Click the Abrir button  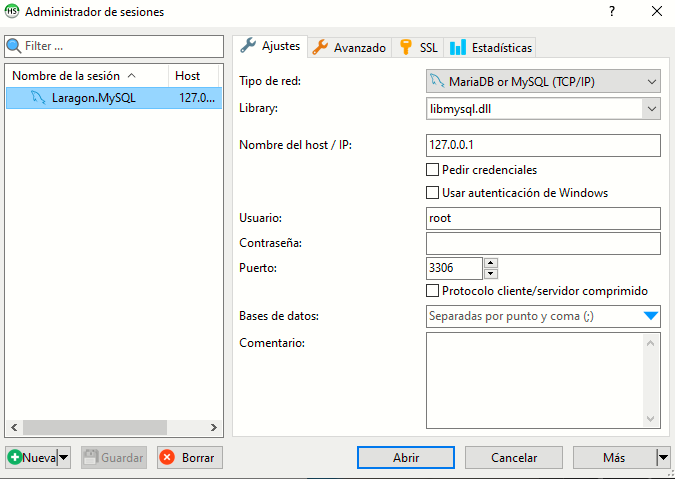[405, 457]
